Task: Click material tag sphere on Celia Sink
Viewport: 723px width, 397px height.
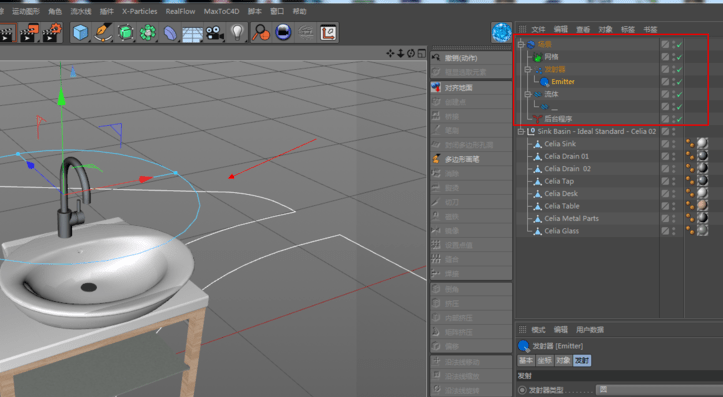Action: 702,143
